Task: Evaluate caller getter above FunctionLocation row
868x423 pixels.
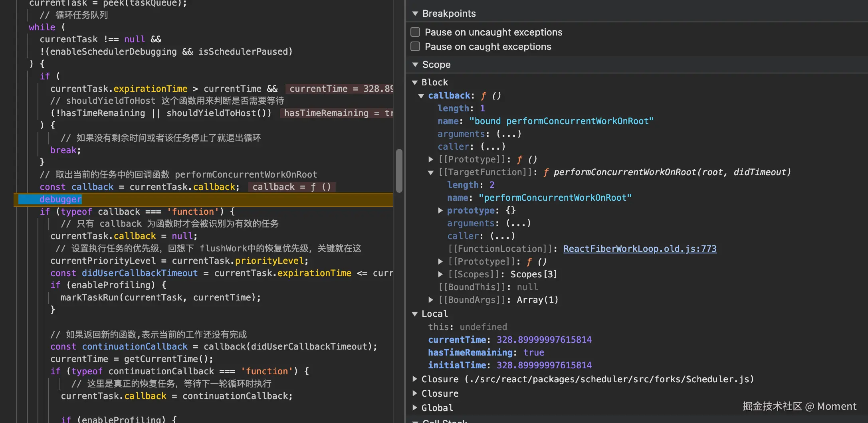Action: pos(503,236)
